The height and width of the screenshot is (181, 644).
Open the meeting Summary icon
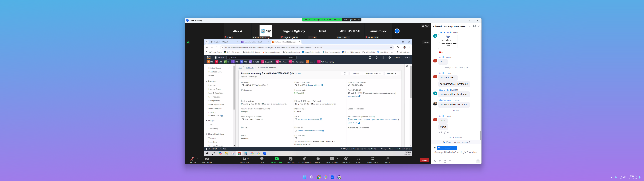[x=291, y=159]
